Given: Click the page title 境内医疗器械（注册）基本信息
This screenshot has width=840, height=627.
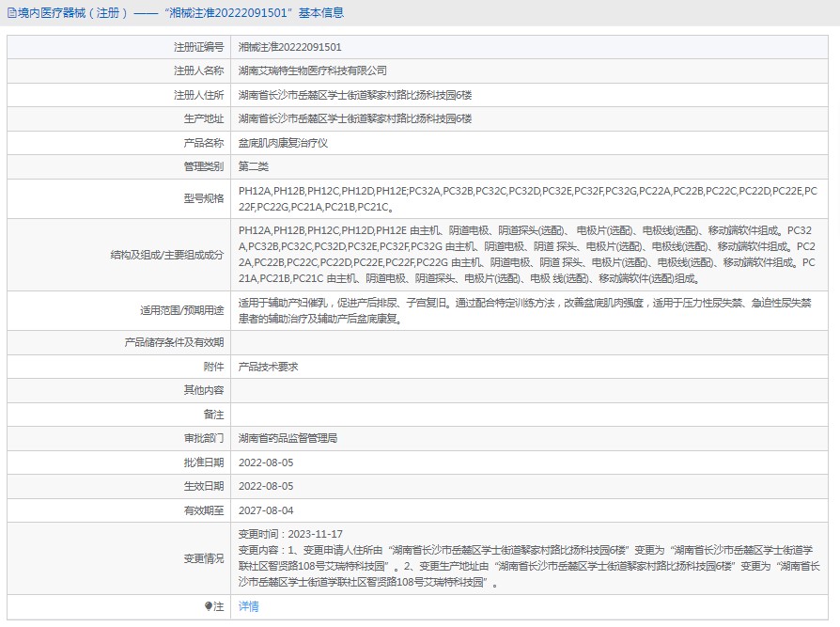Looking at the screenshot, I should 181,13.
